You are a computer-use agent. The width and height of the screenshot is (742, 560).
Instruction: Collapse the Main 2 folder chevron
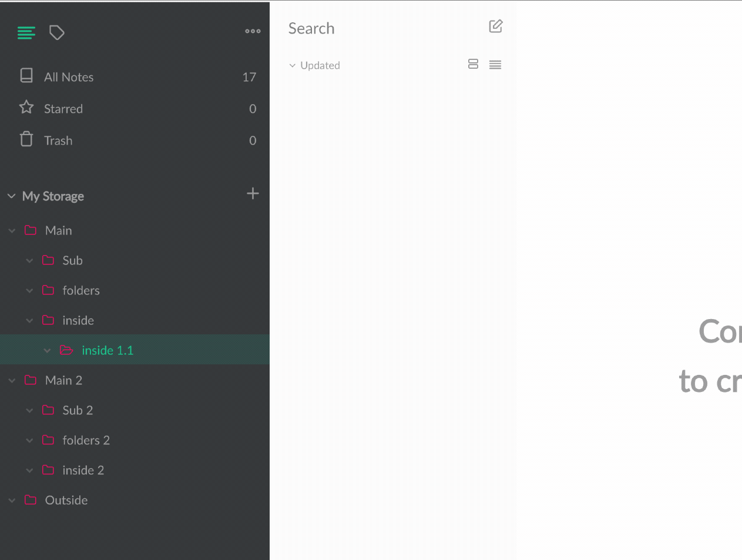12,381
